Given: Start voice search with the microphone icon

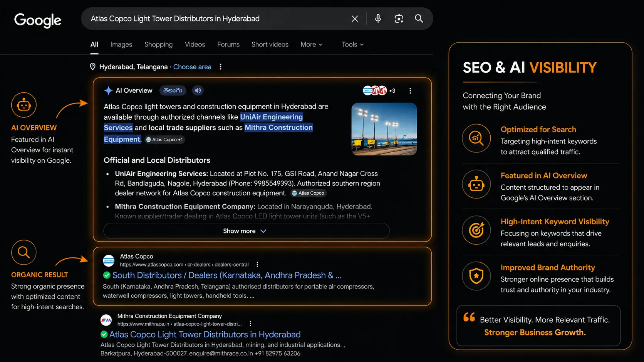Looking at the screenshot, I should (378, 18).
